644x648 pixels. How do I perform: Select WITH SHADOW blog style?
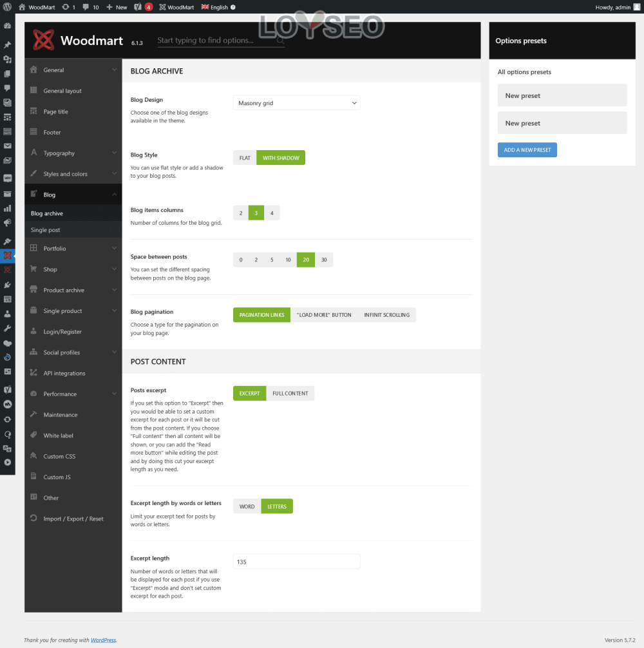point(281,158)
